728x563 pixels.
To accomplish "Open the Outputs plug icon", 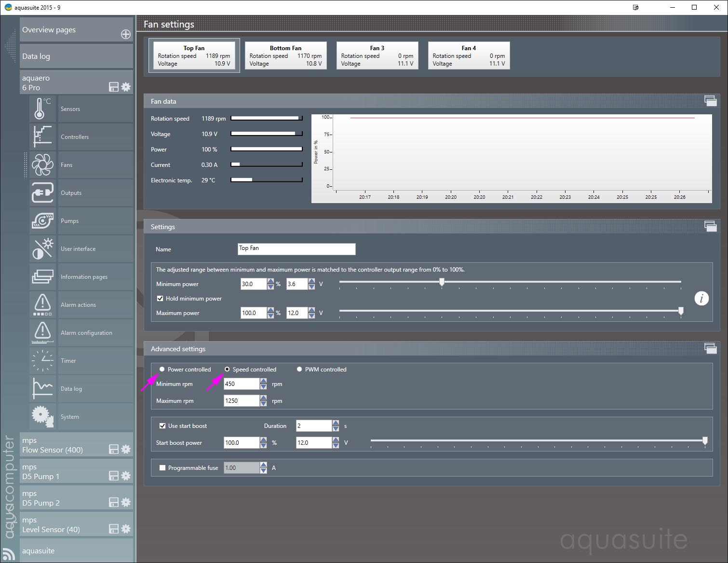I will (42, 192).
